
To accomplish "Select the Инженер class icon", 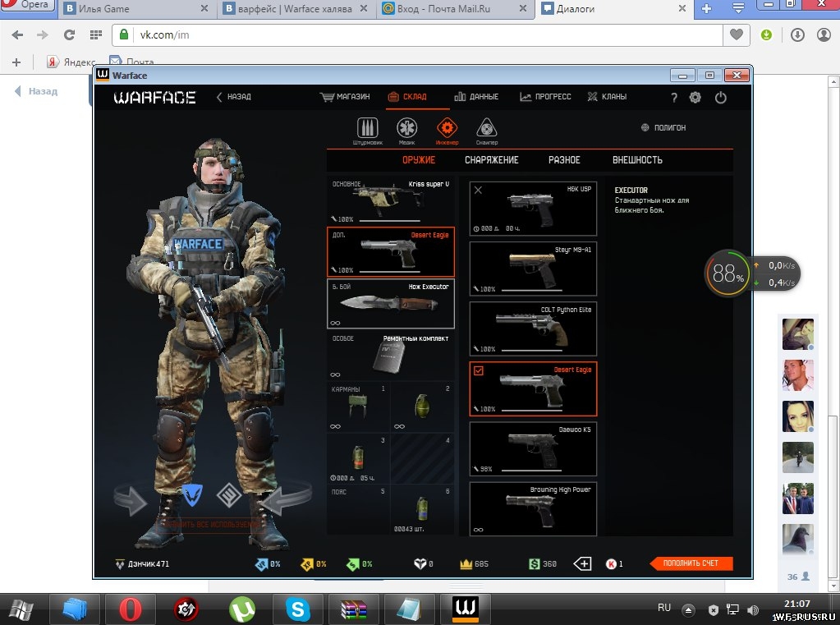I will tap(447, 128).
